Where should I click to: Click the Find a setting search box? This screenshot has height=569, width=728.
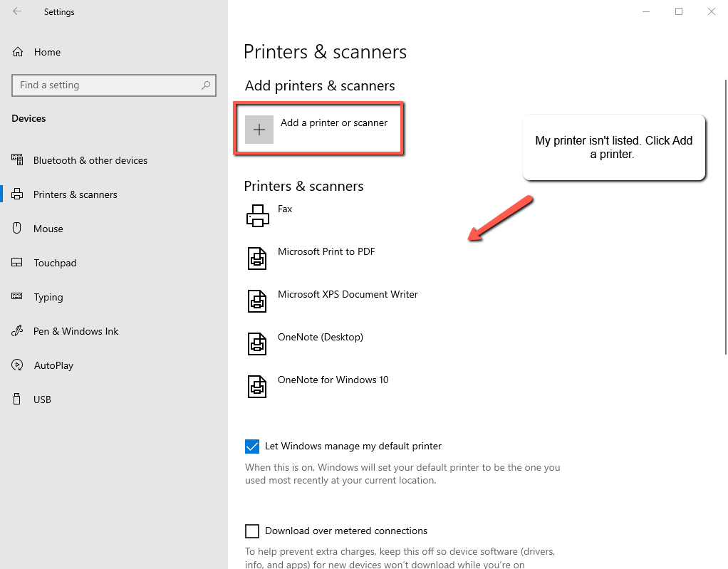[107, 85]
